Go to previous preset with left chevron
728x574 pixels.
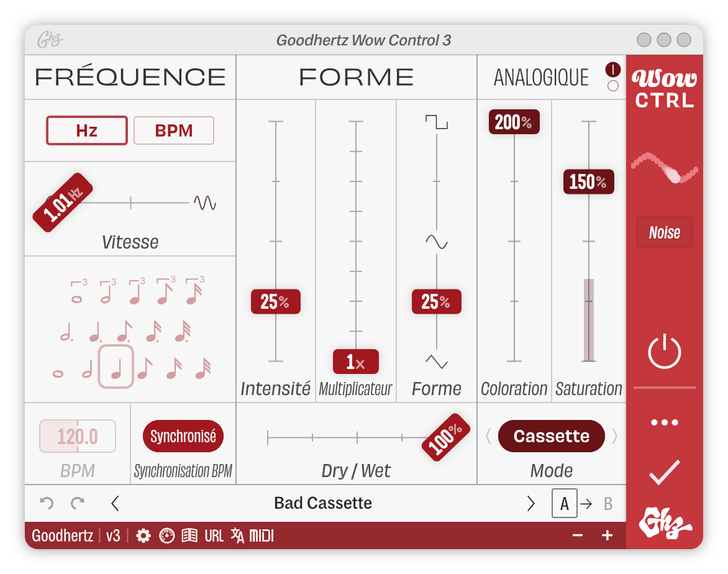(x=115, y=503)
